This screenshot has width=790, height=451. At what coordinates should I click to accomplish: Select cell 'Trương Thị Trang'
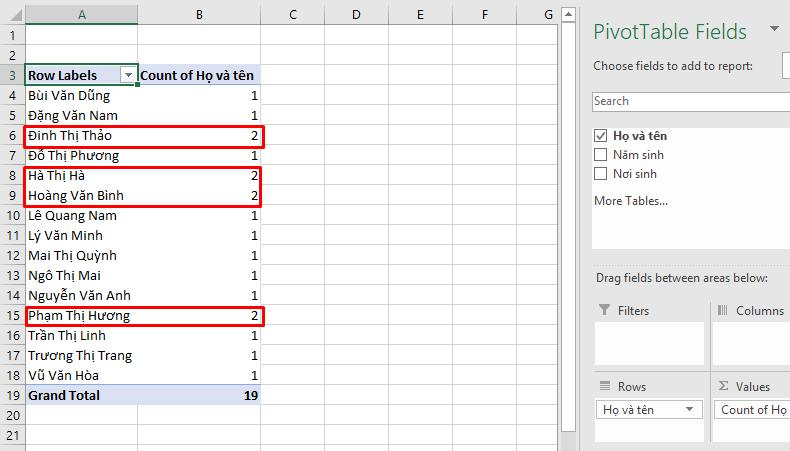pyautogui.click(x=82, y=355)
